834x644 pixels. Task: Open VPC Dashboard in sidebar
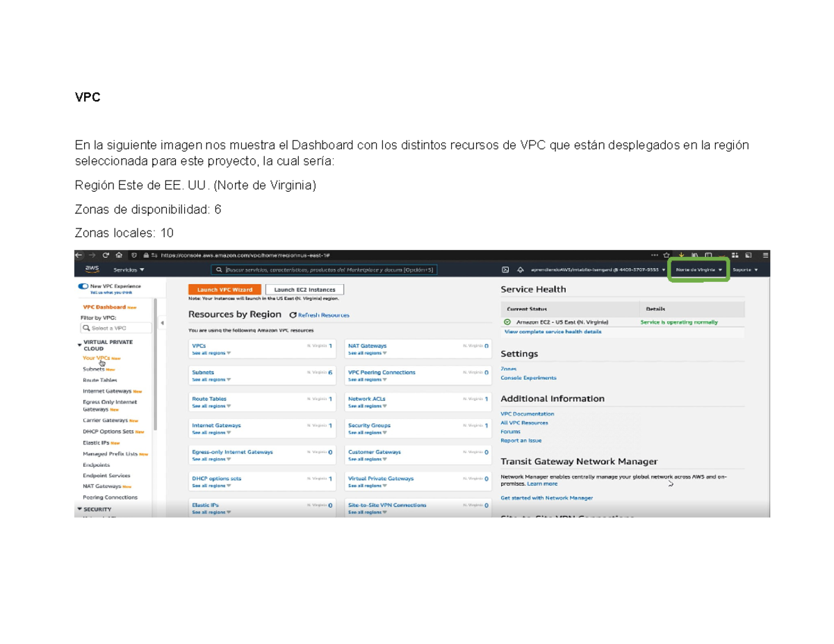[104, 306]
